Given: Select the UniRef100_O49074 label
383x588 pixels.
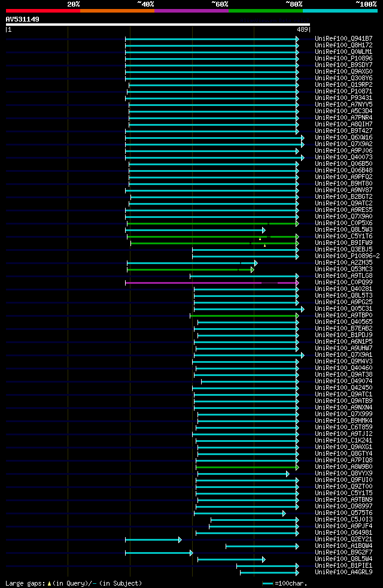Looking at the screenshot, I should tap(344, 381).
